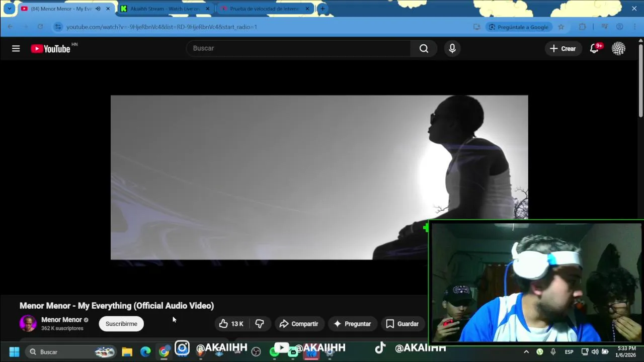
Task: Click the 362 K suscriptores text
Action: [x=62, y=328]
